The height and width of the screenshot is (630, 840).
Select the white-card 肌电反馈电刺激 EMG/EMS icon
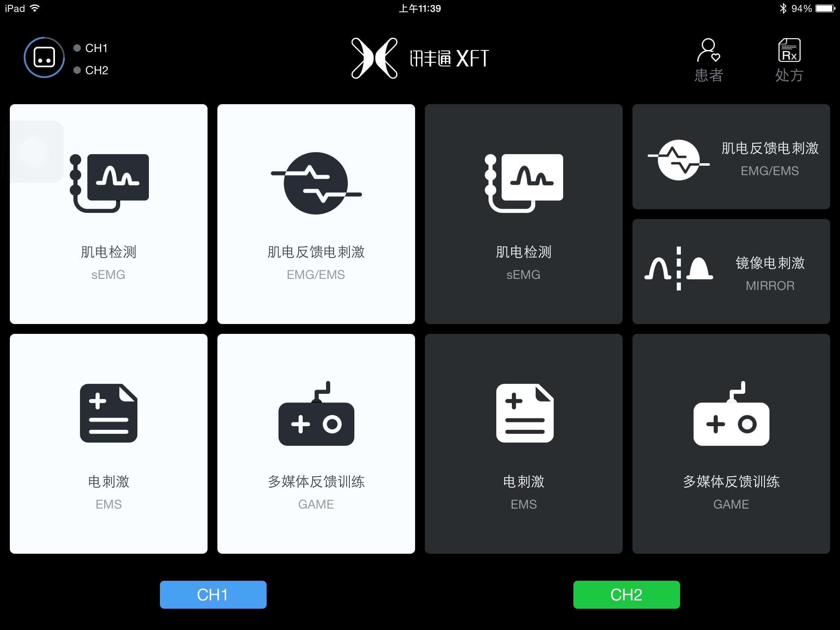click(316, 183)
